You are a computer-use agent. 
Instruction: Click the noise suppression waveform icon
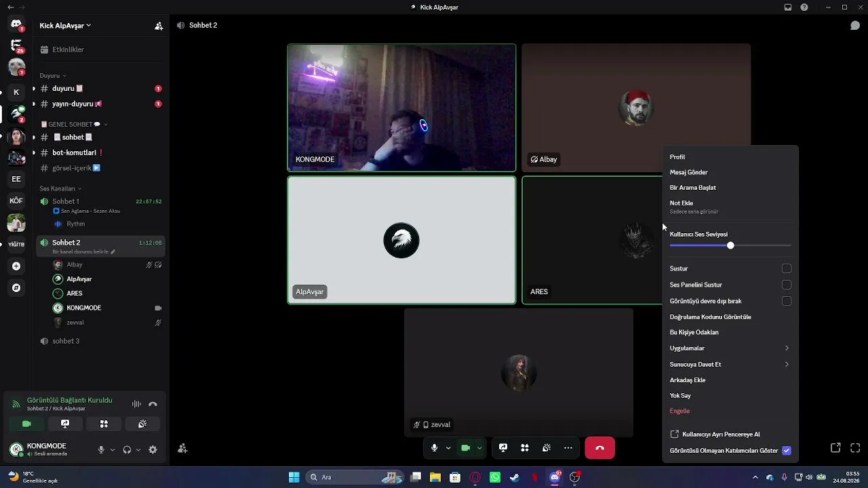136,404
